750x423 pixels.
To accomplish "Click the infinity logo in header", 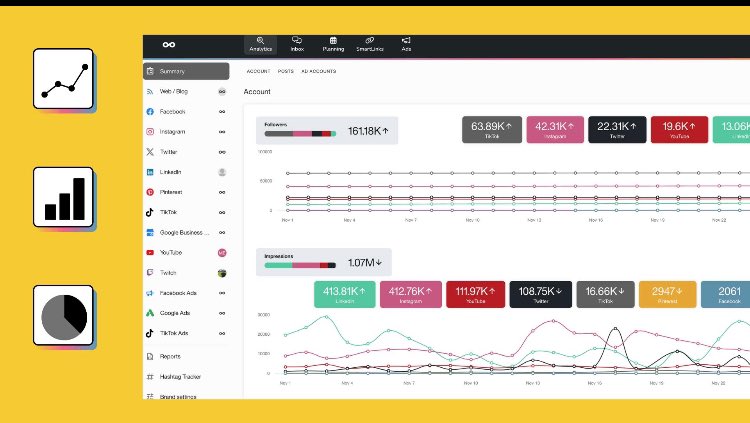I will pyautogui.click(x=169, y=45).
